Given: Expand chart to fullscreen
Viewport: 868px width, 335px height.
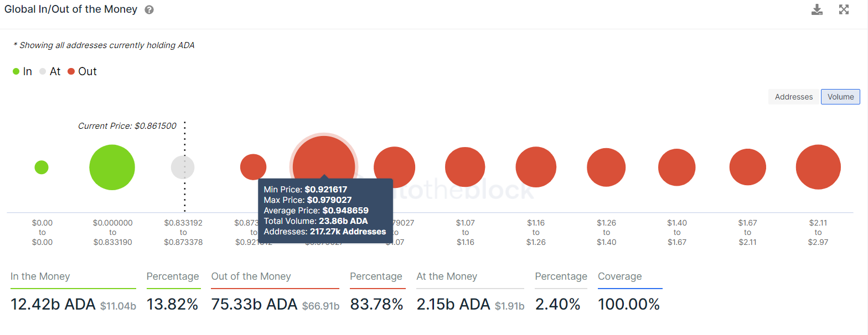Looking at the screenshot, I should [x=844, y=9].
